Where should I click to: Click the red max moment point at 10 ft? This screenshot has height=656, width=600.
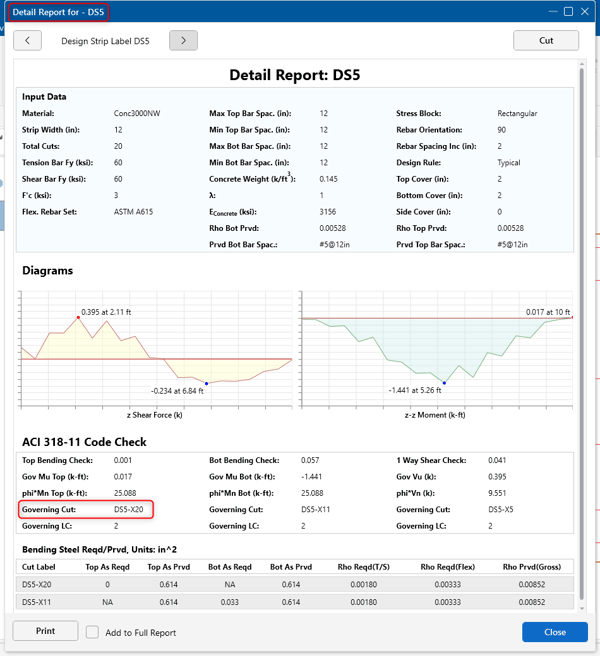572,318
